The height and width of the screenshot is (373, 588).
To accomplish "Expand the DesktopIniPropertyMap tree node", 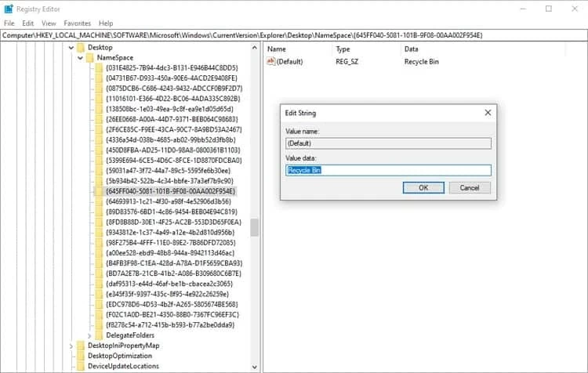I will (71, 346).
